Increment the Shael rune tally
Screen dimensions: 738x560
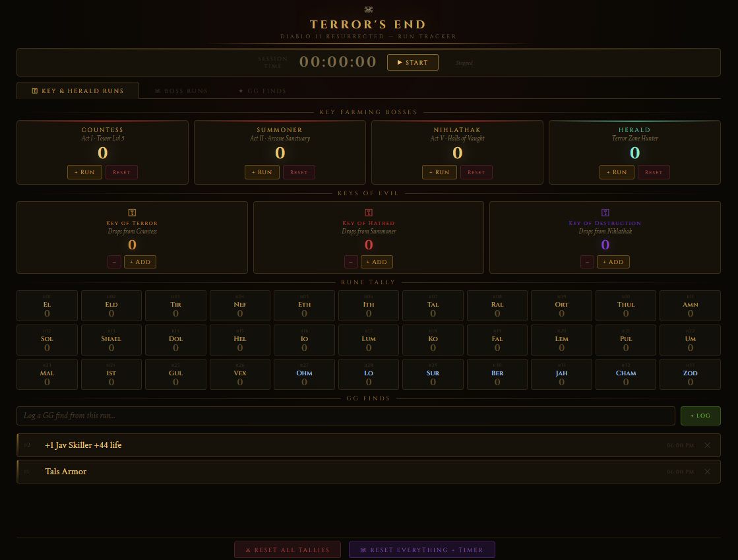[111, 340]
